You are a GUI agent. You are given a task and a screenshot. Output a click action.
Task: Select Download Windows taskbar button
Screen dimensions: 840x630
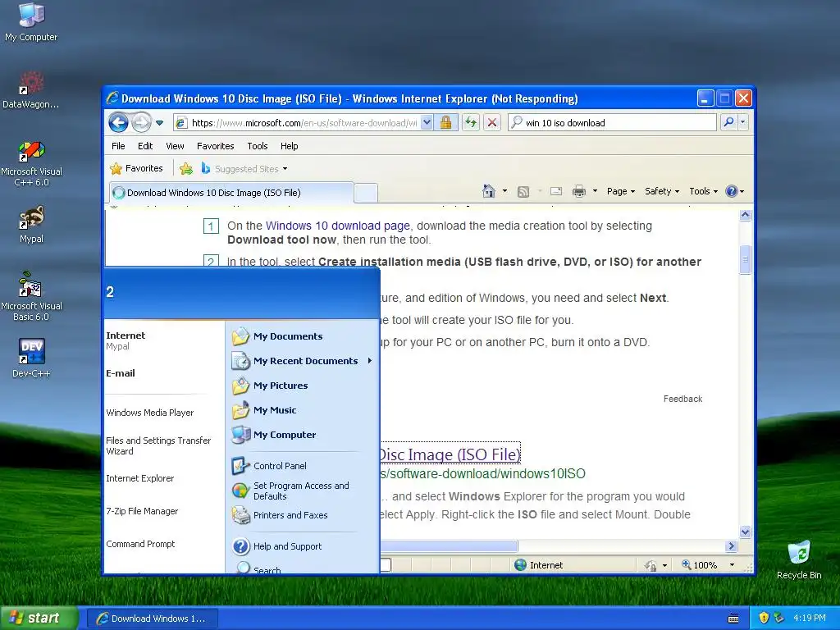click(x=152, y=619)
